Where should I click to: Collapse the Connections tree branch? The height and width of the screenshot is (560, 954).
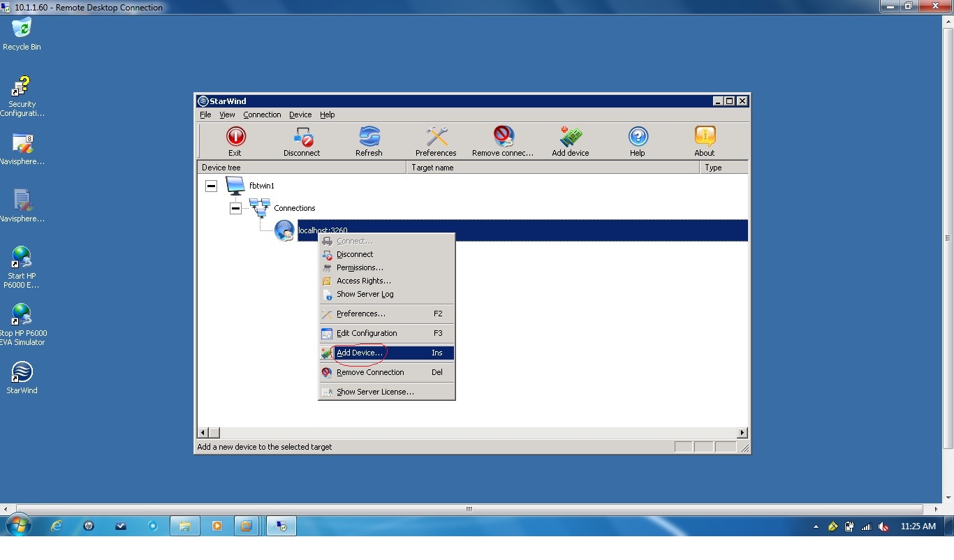(x=235, y=208)
